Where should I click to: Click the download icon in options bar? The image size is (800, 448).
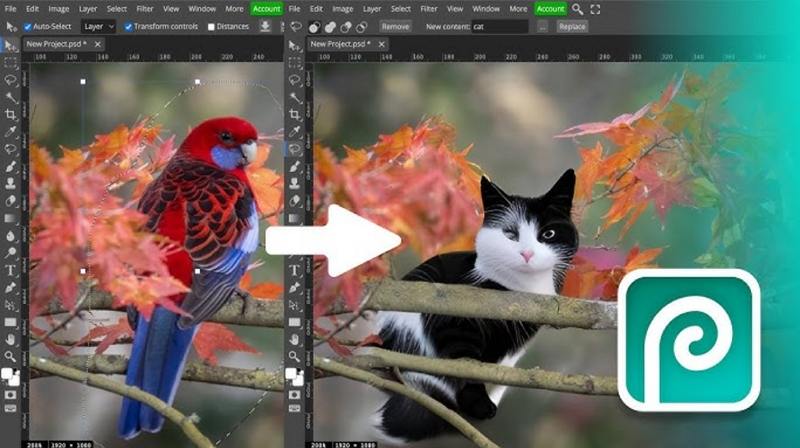coord(265,27)
